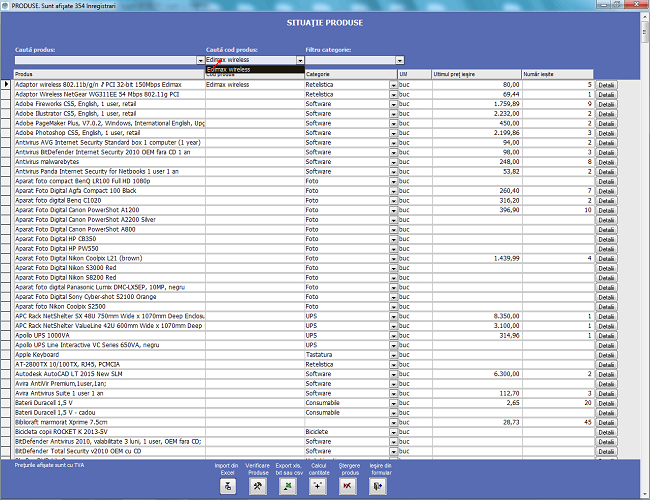The height and width of the screenshot is (500, 650).
Task: Open the Cauta produs dropdown arrow
Action: 201,61
